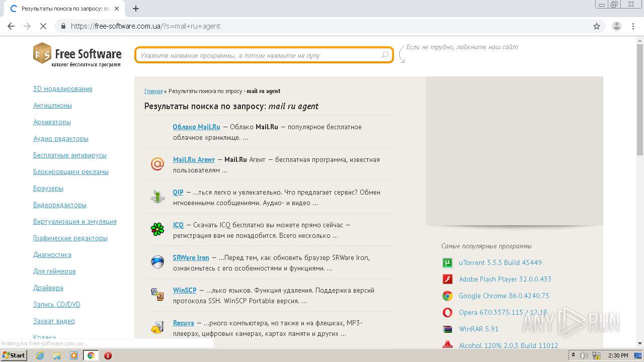Open the Chrome three-dot menu

click(x=632, y=26)
